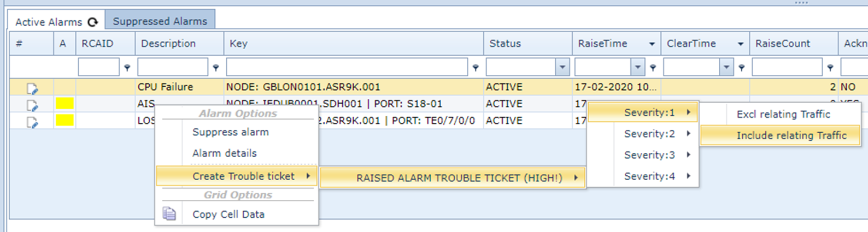Click the yellow severity swatch in AIS row
Image resolution: width=868 pixels, height=232 pixels.
[64, 104]
